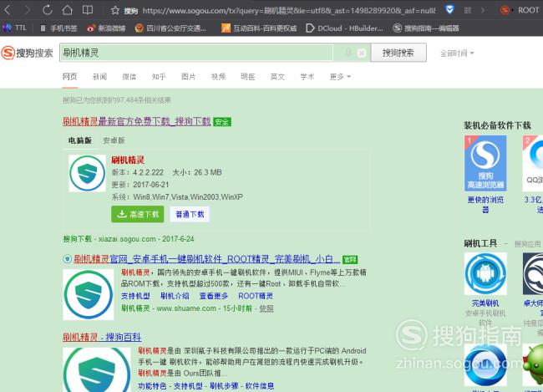Click the 搜狗高速浏览器 app icon
The image size is (543, 392).
pyautogui.click(x=485, y=163)
